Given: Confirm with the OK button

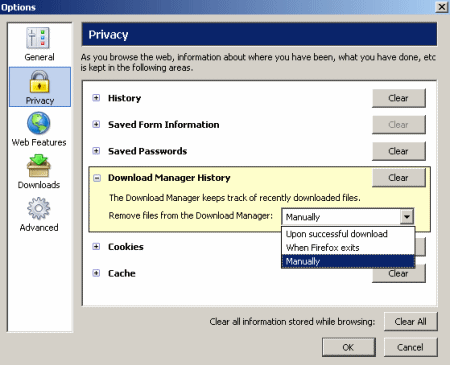Looking at the screenshot, I should tap(348, 347).
